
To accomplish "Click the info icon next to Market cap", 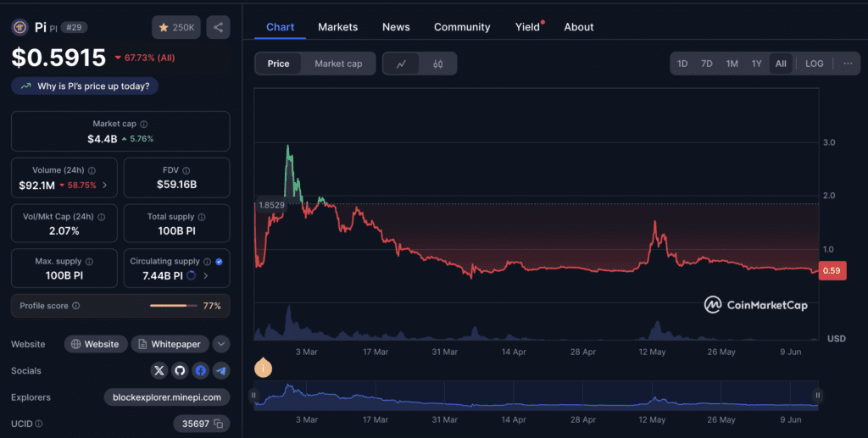I will [144, 125].
